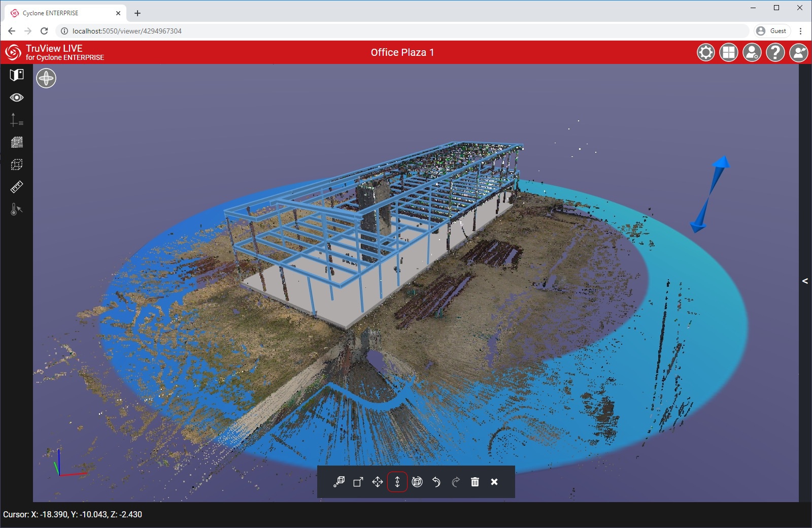Screen dimensions: 812x528
Task: Toggle the vertical move box tool
Action: [x=397, y=482]
